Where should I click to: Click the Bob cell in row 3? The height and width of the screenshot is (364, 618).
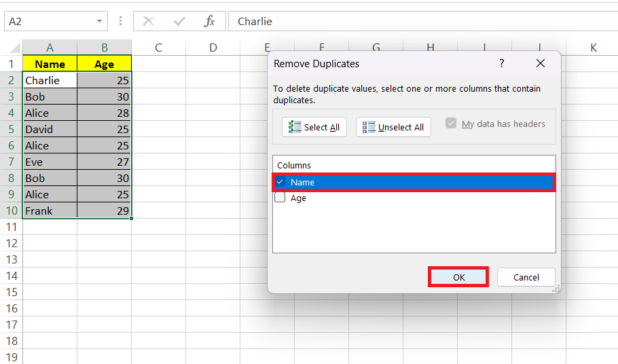(x=50, y=96)
